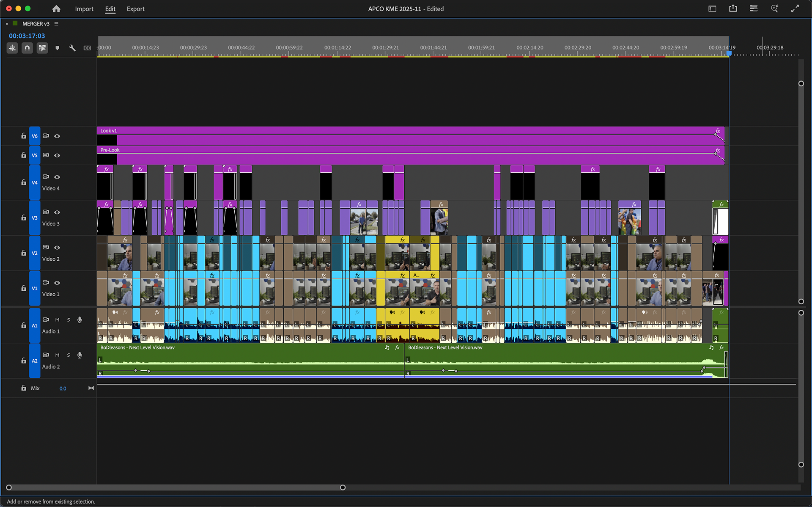The image size is (812, 507).
Task: Click the 00:03:17:03 playhead timecode
Action: coord(27,36)
